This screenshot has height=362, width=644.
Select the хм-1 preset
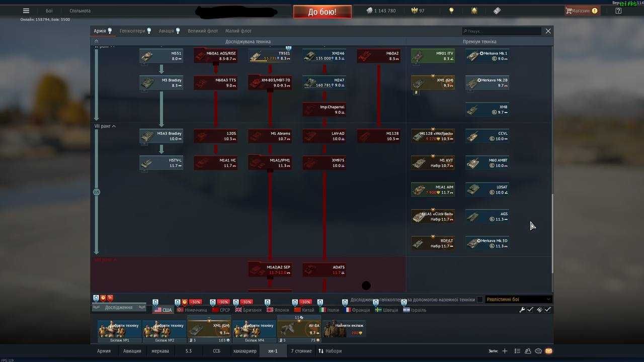tap(273, 351)
